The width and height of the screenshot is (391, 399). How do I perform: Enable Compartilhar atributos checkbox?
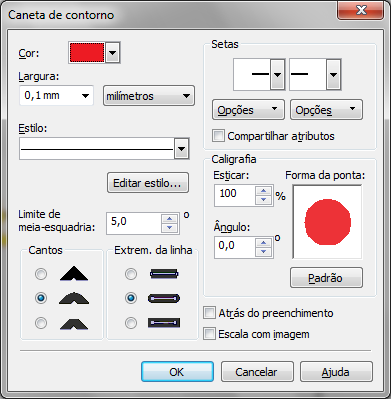[x=218, y=136]
